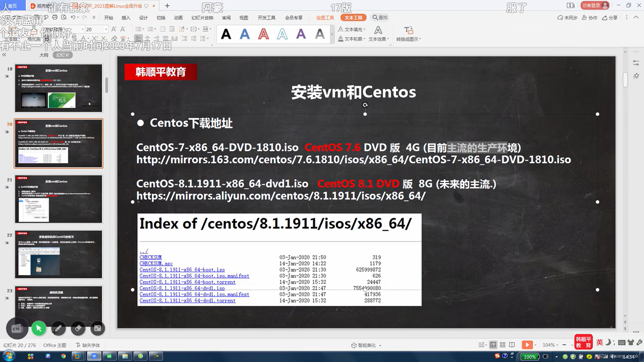Switch to the 大纲 outline pane tab
The width and height of the screenshot is (644, 362).
[44, 55]
